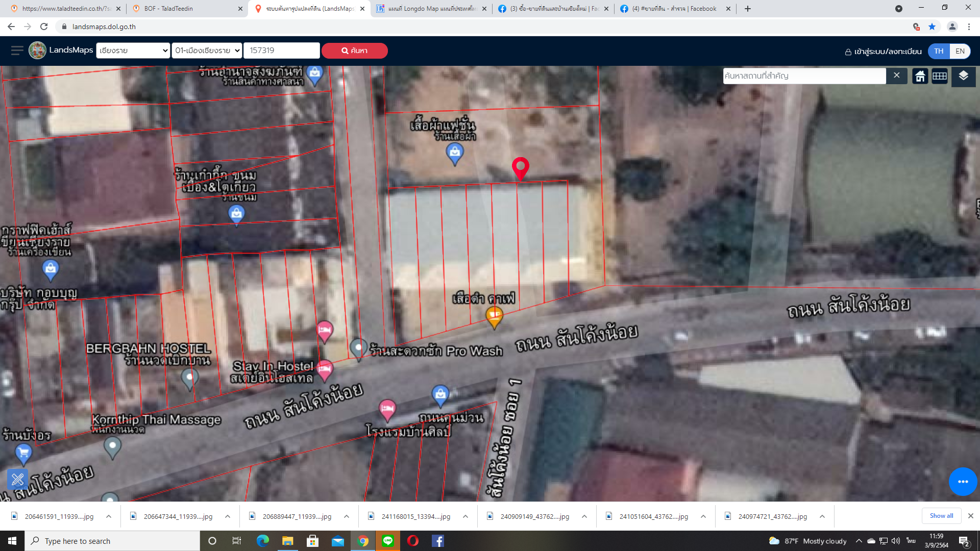Switch language to TH

pos(939,51)
